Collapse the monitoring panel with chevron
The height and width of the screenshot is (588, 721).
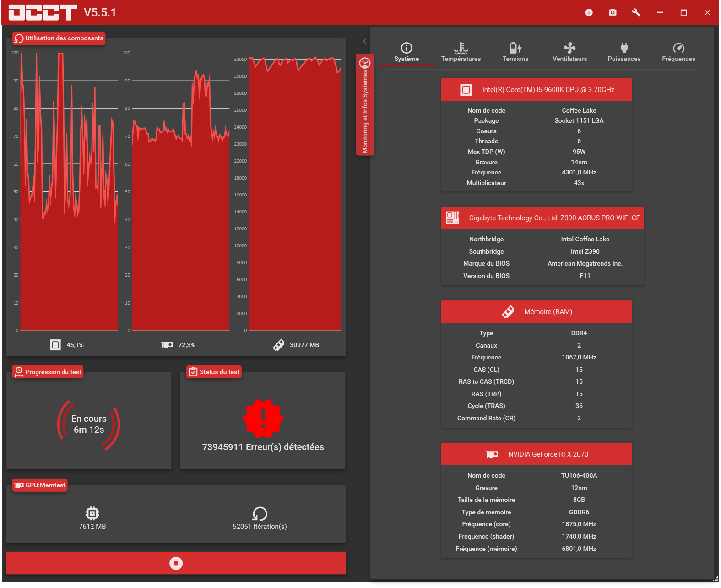point(365,41)
